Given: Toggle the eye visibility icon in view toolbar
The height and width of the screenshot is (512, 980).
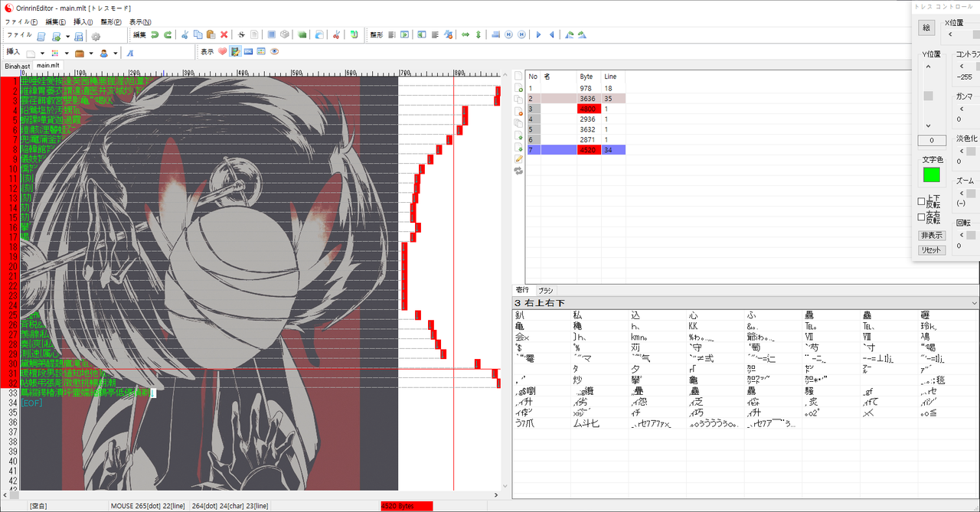Looking at the screenshot, I should pos(274,52).
